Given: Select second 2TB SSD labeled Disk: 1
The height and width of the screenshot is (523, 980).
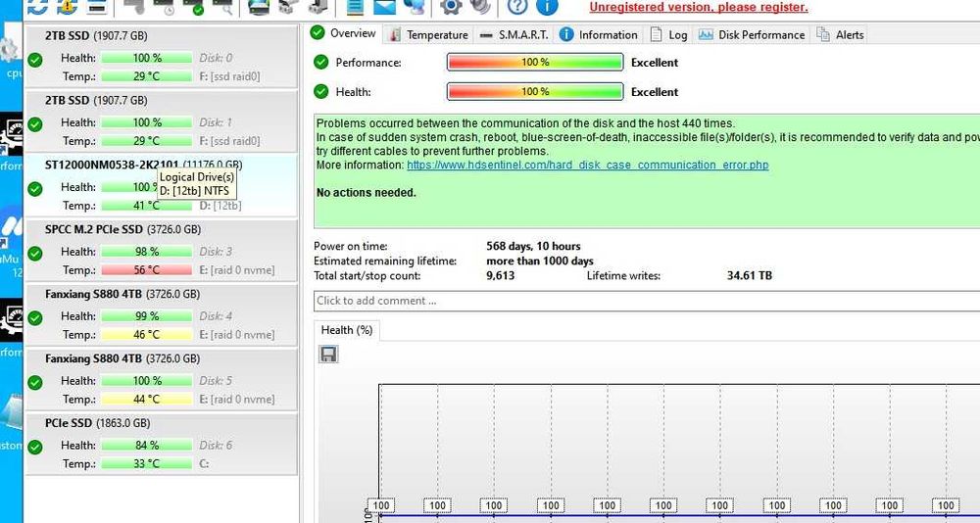Looking at the screenshot, I should [x=162, y=121].
